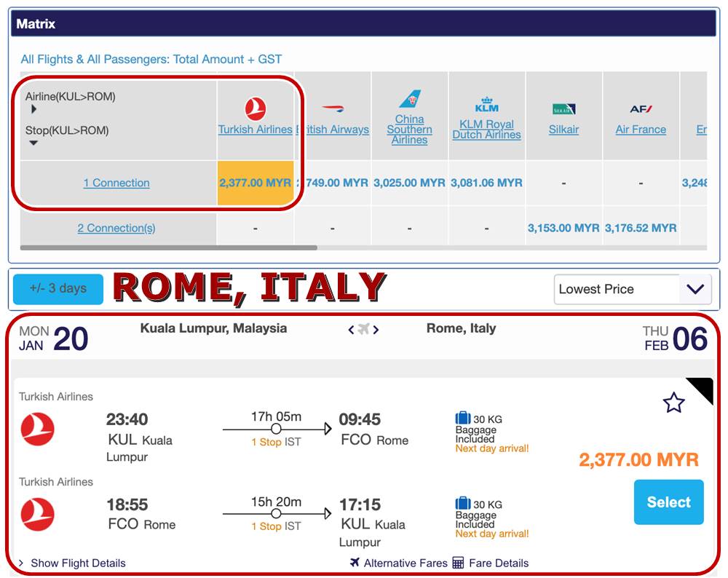Click the Turkish Airlines logo in Matrix header
Image resolution: width=728 pixels, height=578 pixels.
point(256,108)
